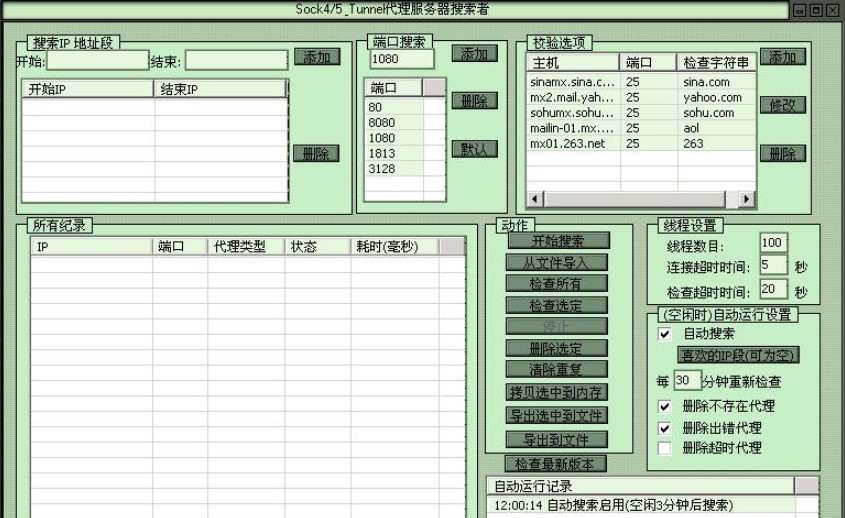Click the 耗时(毫秒) column header
The image size is (845, 518).
(394, 247)
